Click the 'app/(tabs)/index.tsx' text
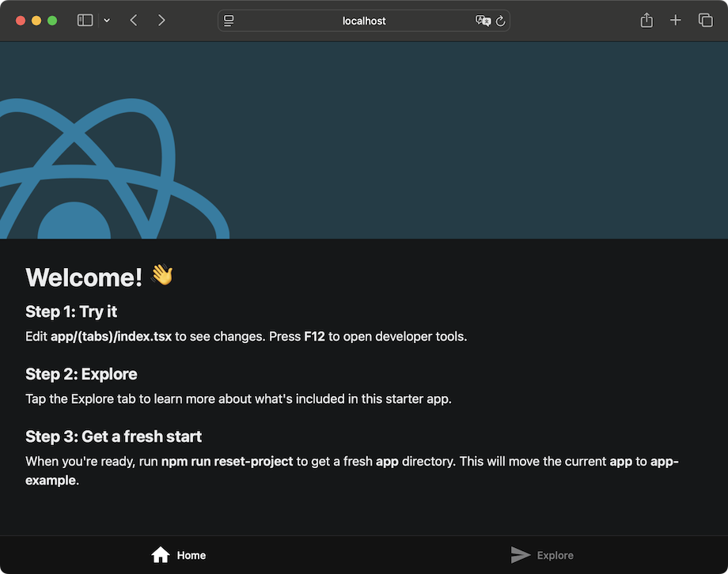Viewport: 728px width, 574px height. point(111,337)
